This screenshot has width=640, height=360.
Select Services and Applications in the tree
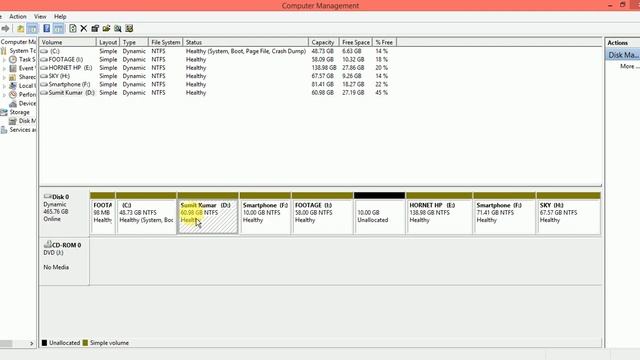(22, 130)
